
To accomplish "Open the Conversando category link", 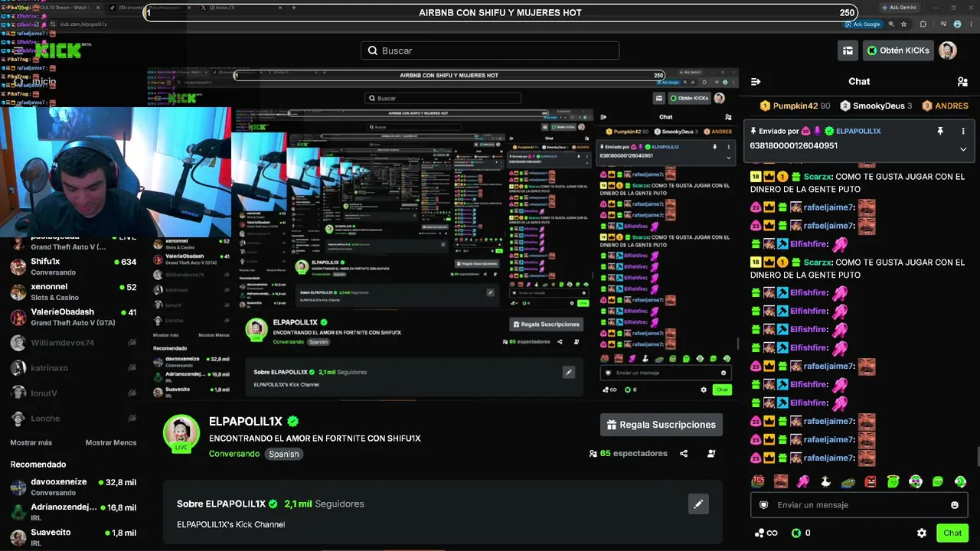I will pos(234,454).
